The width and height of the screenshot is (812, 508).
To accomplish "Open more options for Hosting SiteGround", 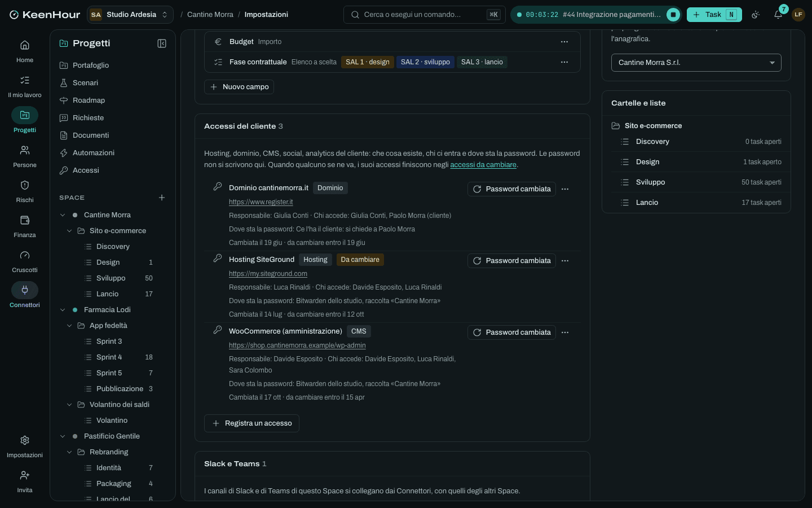I will point(565,261).
